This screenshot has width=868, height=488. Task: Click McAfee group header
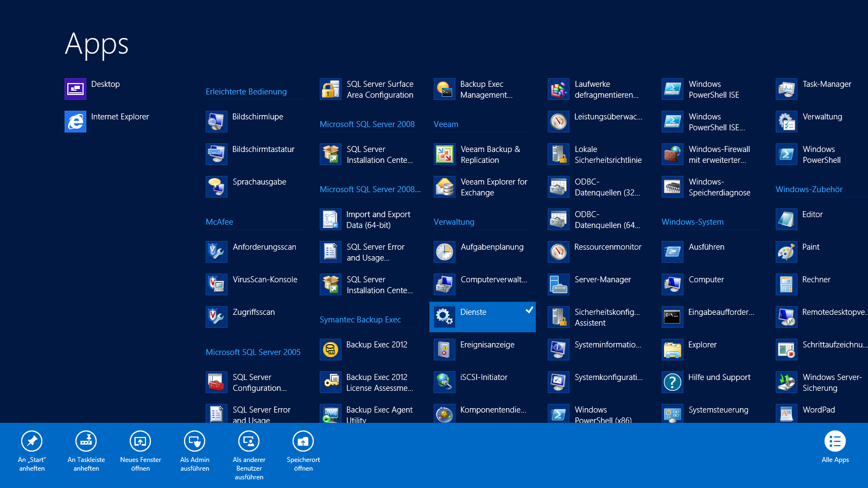(x=219, y=222)
